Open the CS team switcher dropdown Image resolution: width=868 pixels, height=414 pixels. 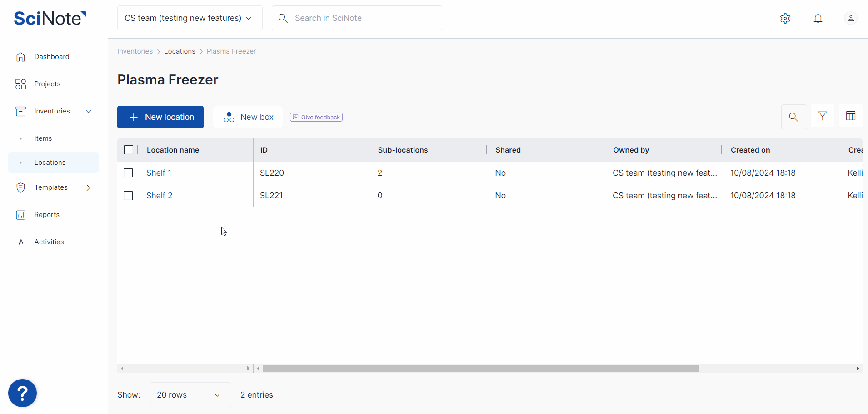coord(190,18)
